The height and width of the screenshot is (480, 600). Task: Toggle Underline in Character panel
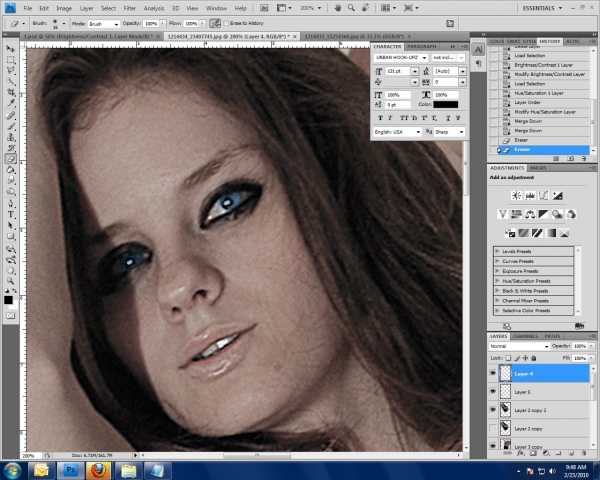click(448, 118)
